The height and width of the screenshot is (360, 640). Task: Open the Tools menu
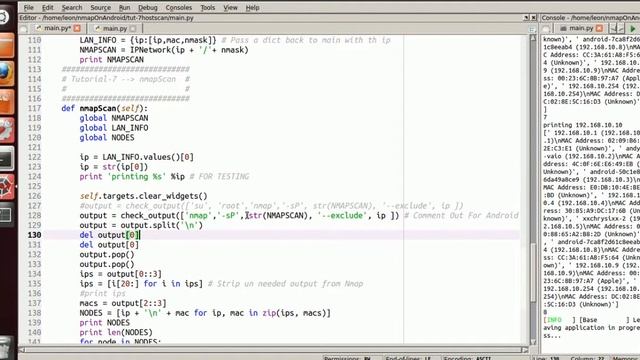tap(207, 7)
